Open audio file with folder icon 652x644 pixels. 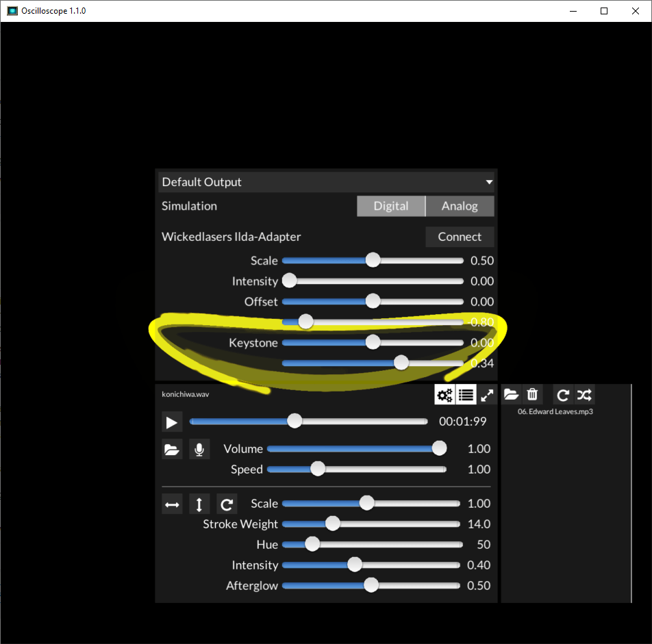tap(172, 449)
